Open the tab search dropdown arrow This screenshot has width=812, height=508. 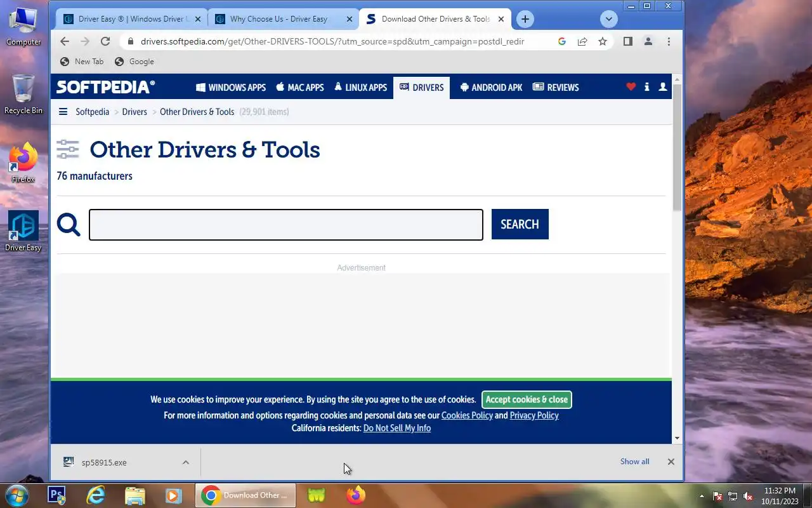(x=609, y=19)
